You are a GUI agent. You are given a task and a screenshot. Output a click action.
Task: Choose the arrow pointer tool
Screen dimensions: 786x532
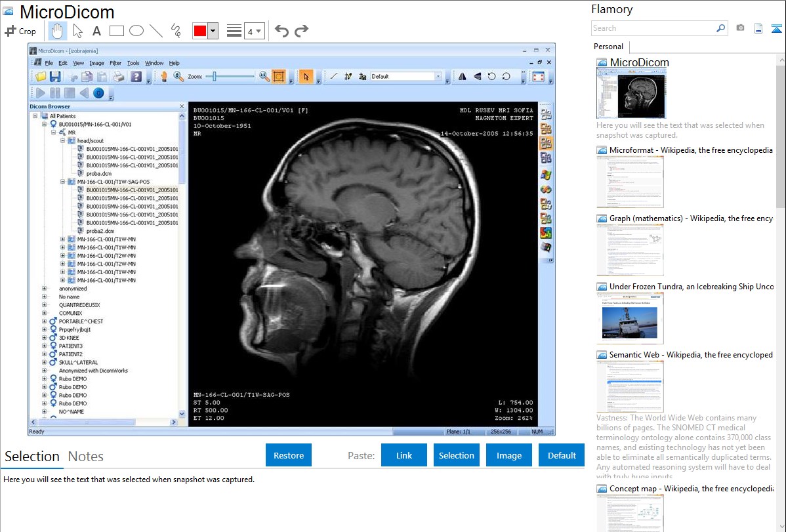pyautogui.click(x=77, y=31)
